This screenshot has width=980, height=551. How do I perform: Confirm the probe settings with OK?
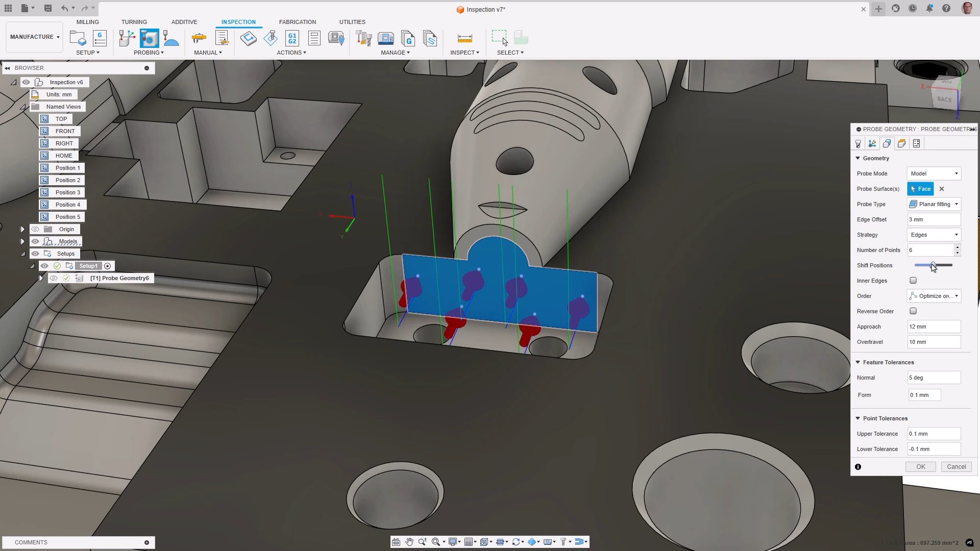(920, 467)
